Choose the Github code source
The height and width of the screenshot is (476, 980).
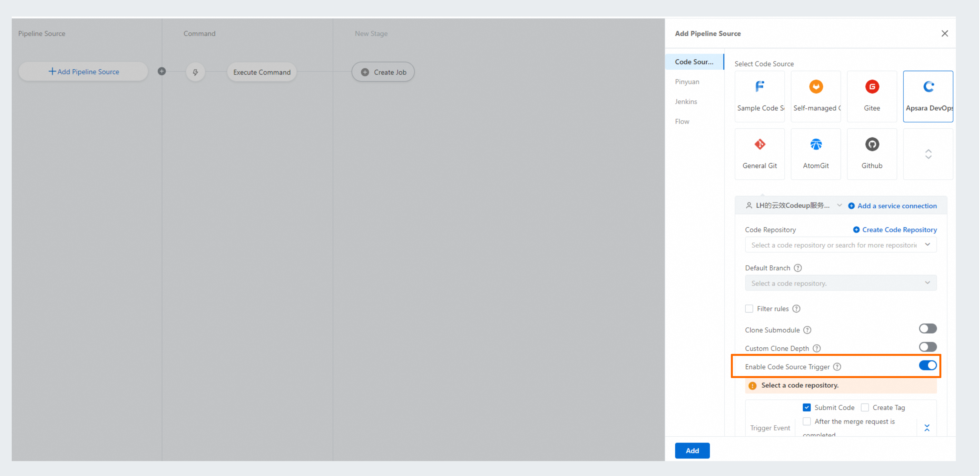coord(872,145)
